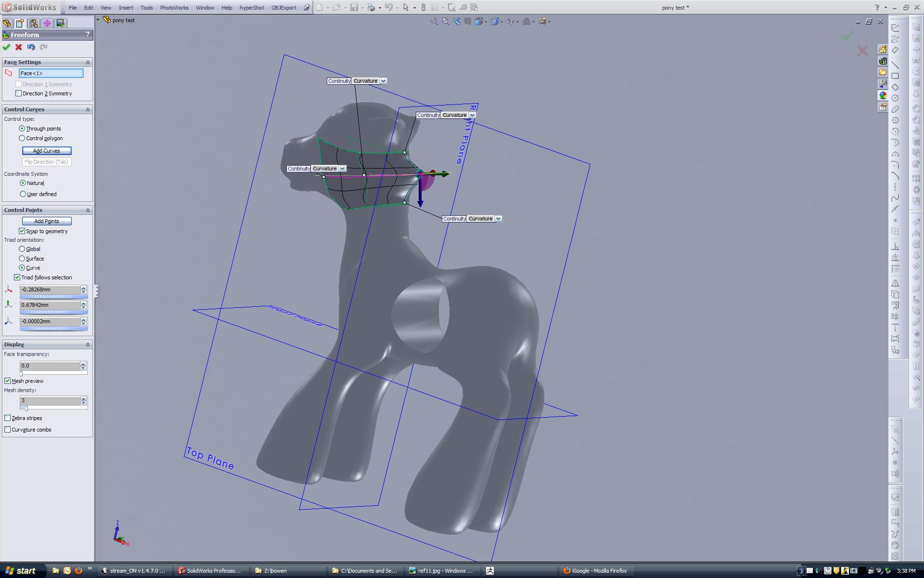
Task: Click Zoom to Area magnifier icon
Action: point(446,21)
